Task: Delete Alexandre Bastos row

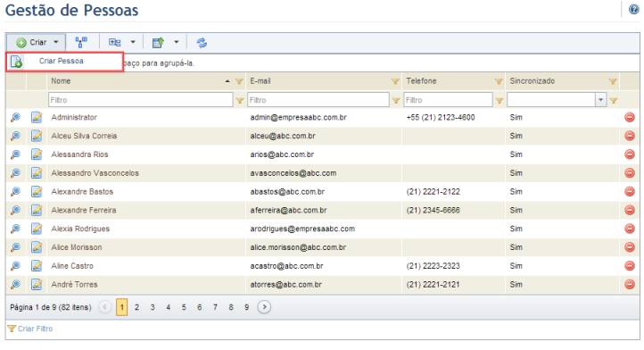Action: coord(630,192)
